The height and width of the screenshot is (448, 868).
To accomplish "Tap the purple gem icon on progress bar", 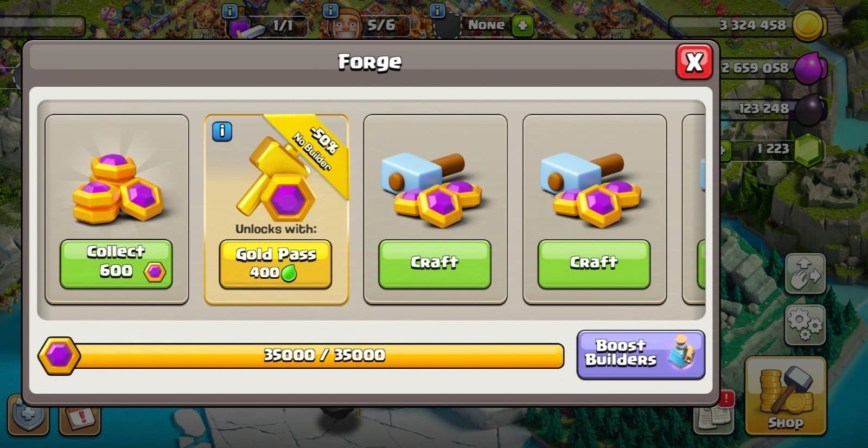I will pyautogui.click(x=59, y=356).
